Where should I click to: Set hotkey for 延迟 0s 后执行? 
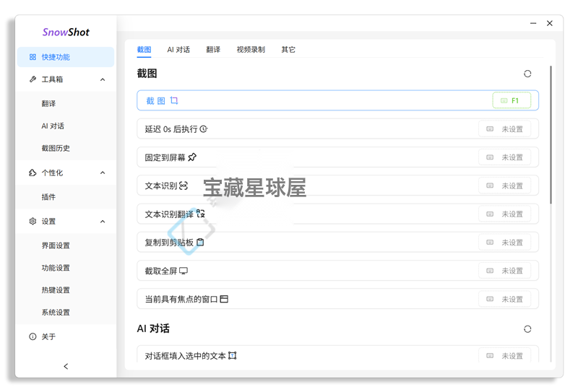point(504,129)
